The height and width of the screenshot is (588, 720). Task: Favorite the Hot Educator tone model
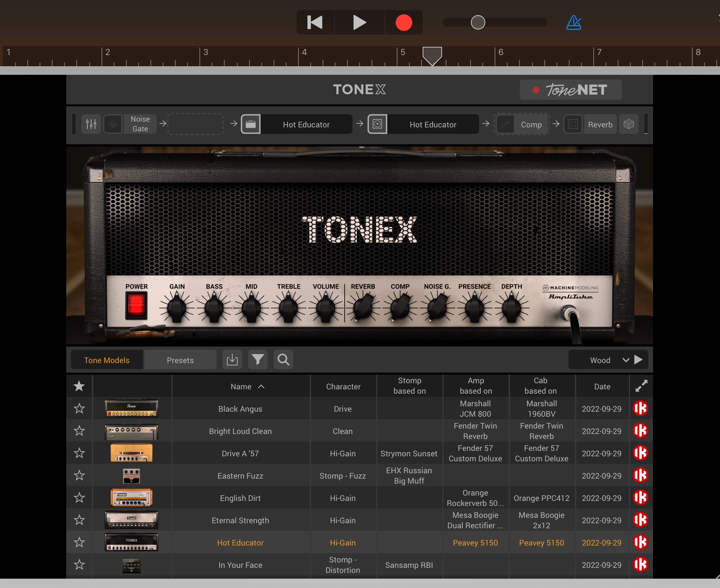point(79,542)
